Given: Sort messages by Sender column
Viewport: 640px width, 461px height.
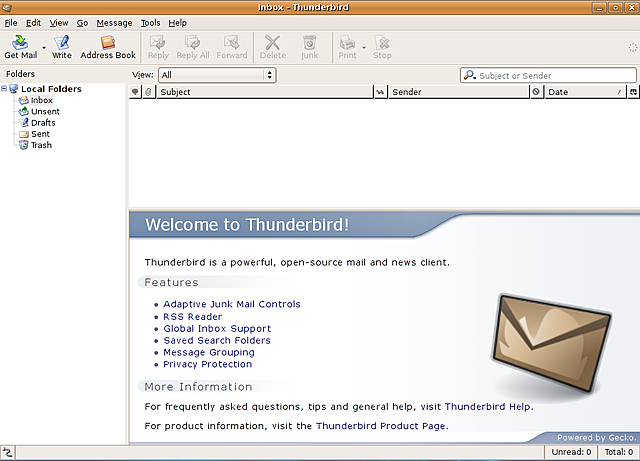Looking at the screenshot, I should (x=459, y=92).
